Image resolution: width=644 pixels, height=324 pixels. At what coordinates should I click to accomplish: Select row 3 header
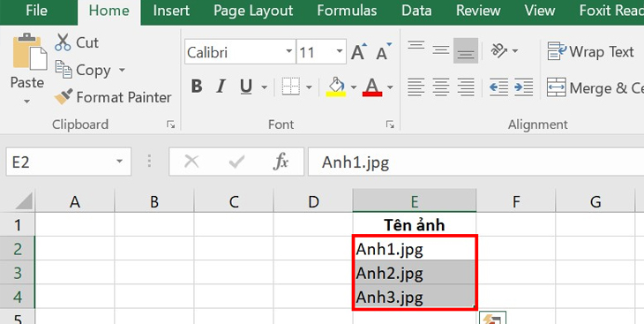pyautogui.click(x=18, y=272)
